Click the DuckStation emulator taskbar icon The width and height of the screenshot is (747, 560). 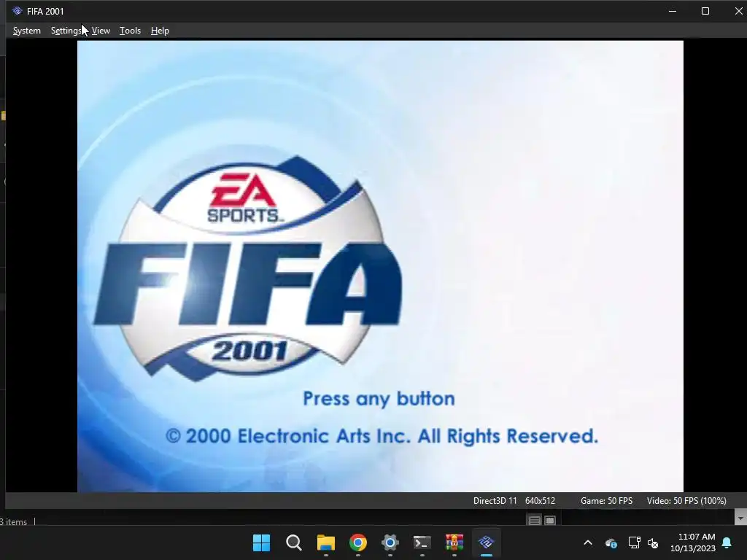coord(487,542)
